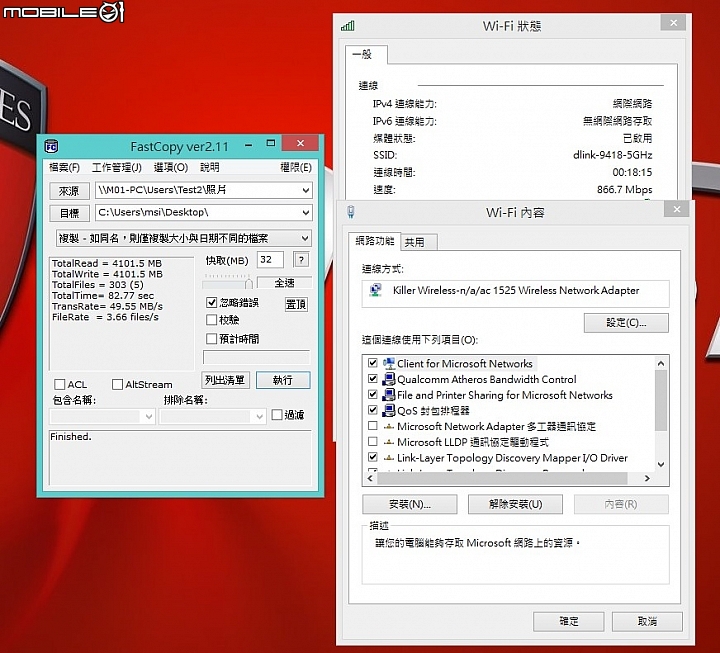The height and width of the screenshot is (653, 720).
Task: Uncheck Link-Layer Topology Discovery Mapper checkbox
Action: pos(373,457)
